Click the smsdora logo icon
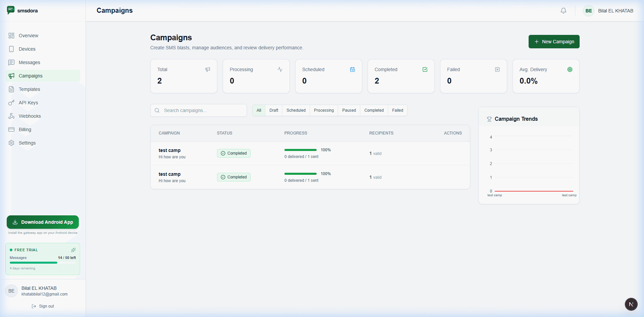Viewport: 644px width, 317px height. point(11,10)
